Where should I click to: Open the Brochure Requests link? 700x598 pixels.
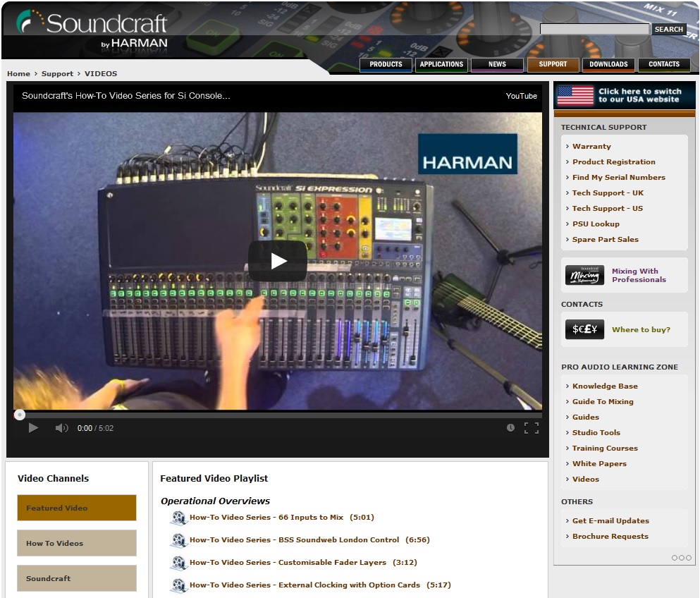[610, 537]
